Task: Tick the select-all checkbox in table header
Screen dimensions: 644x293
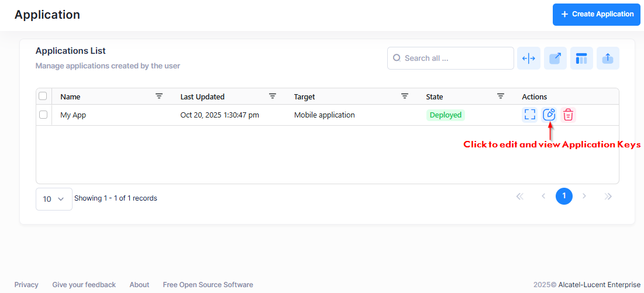Action: (43, 96)
